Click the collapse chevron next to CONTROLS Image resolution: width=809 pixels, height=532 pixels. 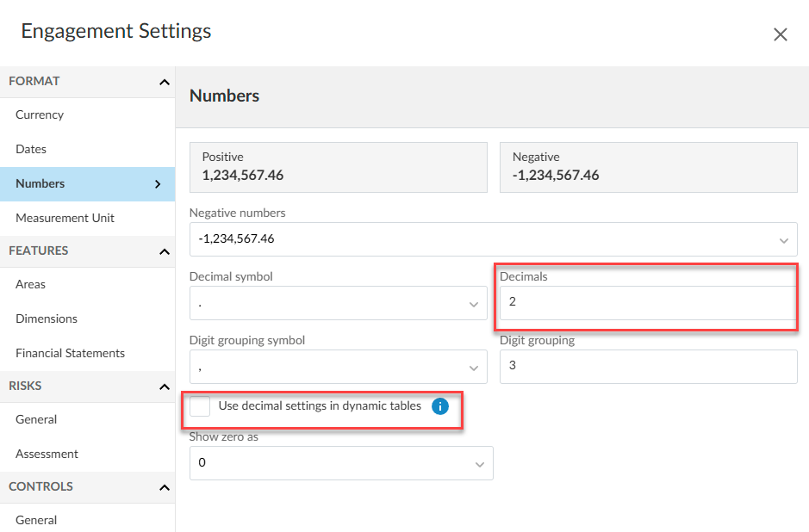pos(164,487)
